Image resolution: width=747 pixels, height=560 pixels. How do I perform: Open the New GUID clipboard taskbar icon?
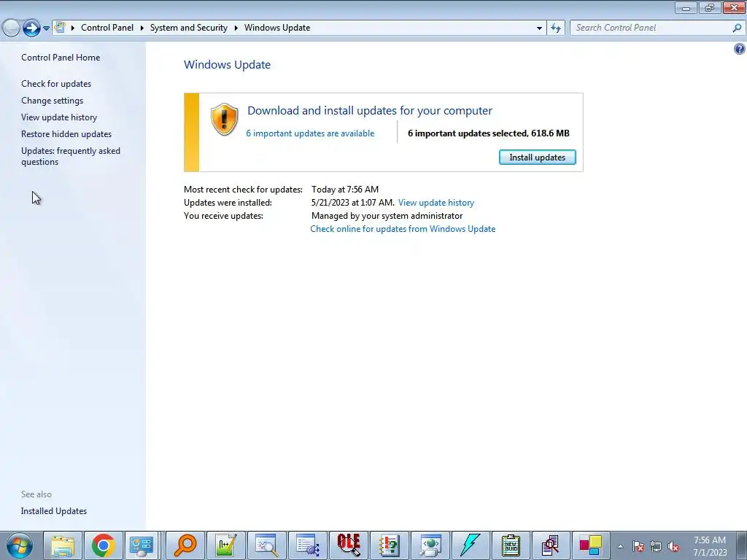511,545
